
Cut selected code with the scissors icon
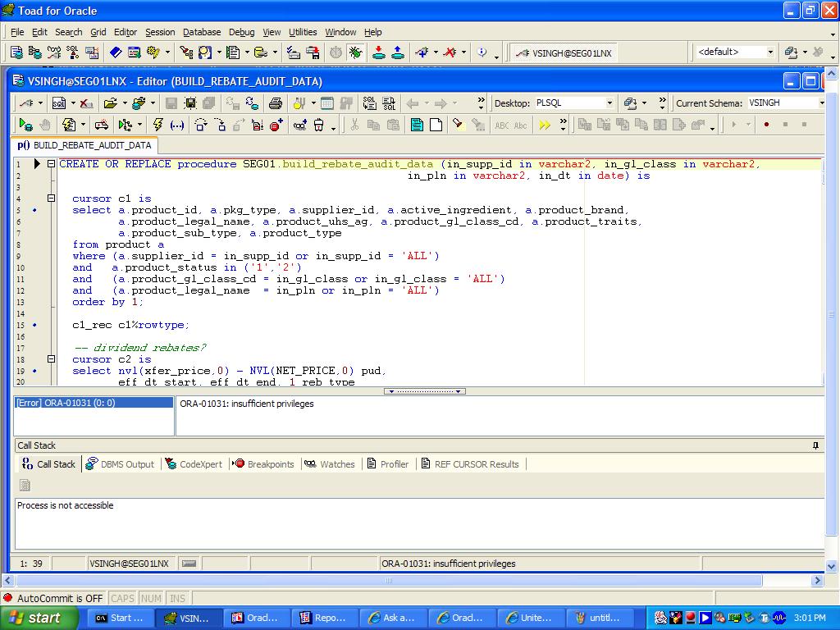[357, 125]
